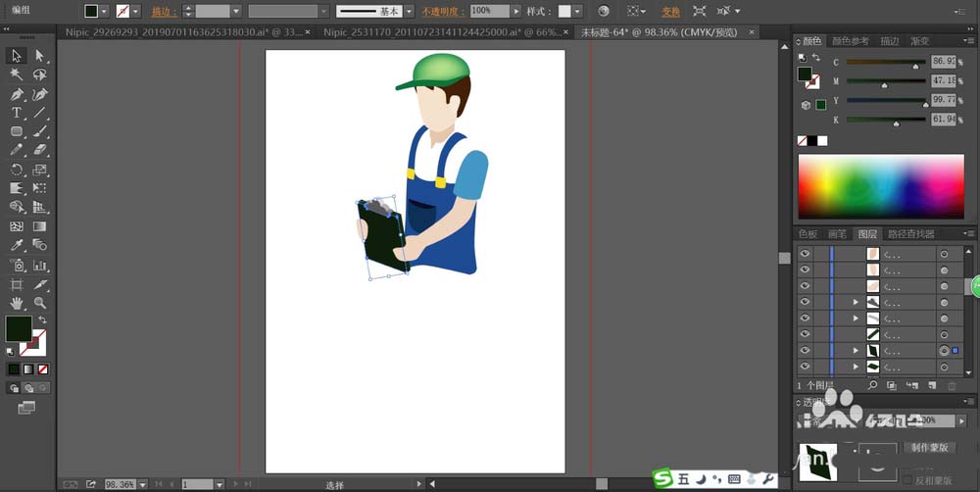Activate the Eyedropper tool
980x492 pixels.
(17, 245)
